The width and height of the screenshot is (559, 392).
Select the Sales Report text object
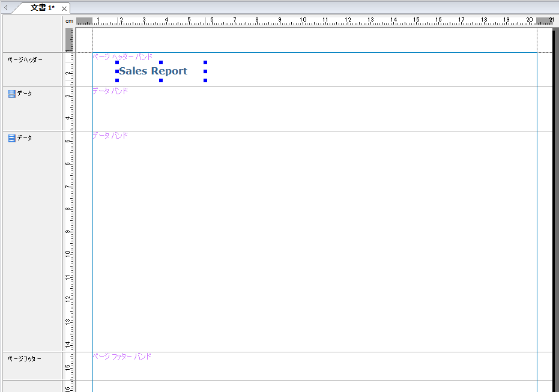(153, 71)
